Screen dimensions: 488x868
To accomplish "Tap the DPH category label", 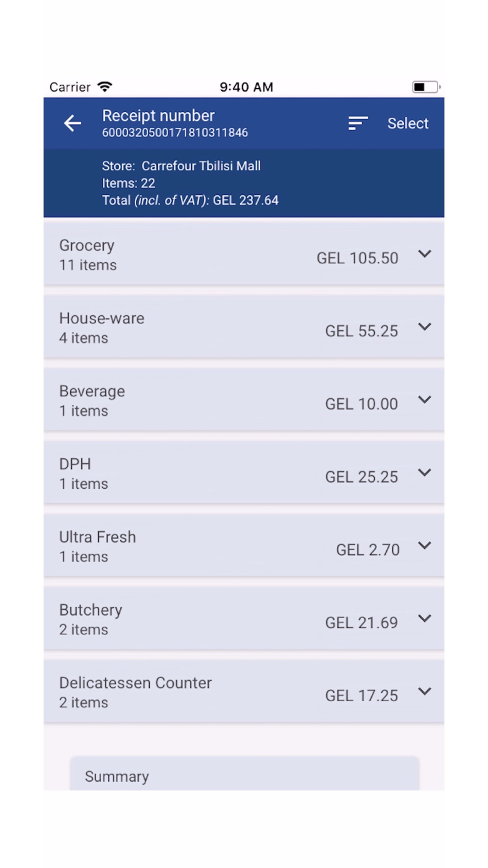I will coord(75,464).
